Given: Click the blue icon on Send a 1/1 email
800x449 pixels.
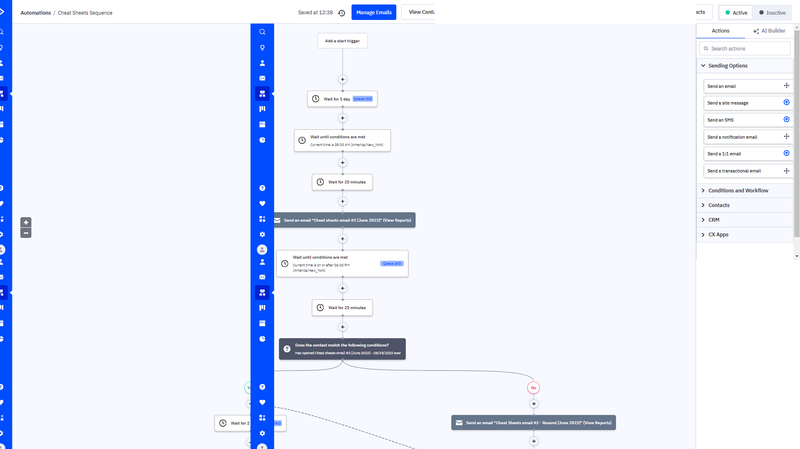Looking at the screenshot, I should 786,153.
